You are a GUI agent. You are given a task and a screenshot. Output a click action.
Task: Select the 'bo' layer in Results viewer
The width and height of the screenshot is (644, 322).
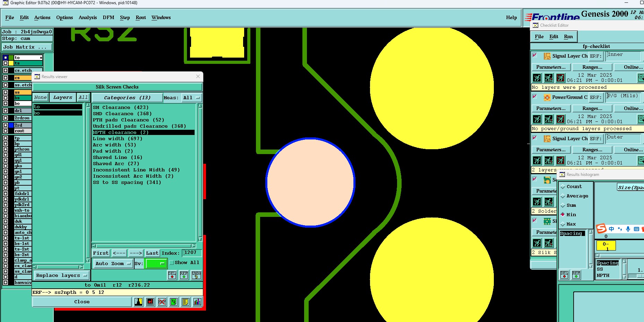[x=58, y=113]
